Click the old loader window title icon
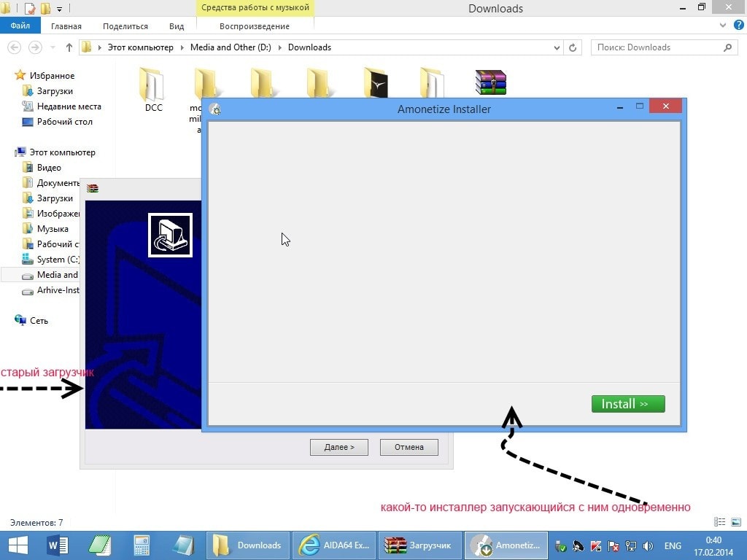Screen dimensions: 747x560 pos(93,189)
